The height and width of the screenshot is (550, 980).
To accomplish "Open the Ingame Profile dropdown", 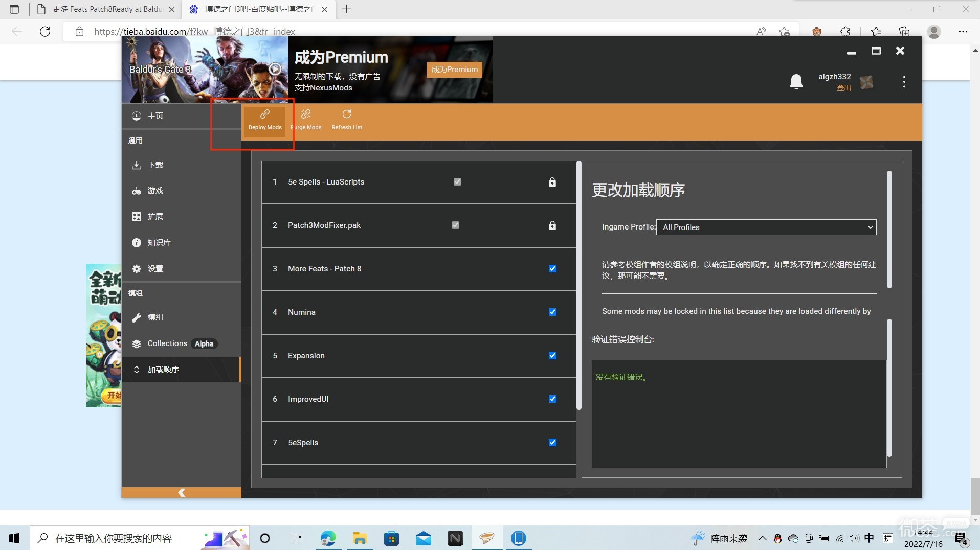I will pyautogui.click(x=766, y=227).
